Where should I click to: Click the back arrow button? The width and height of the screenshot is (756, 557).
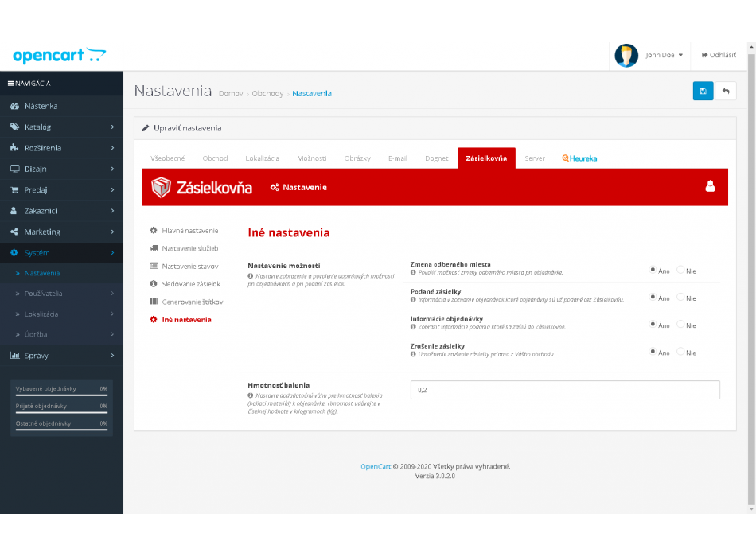726,92
